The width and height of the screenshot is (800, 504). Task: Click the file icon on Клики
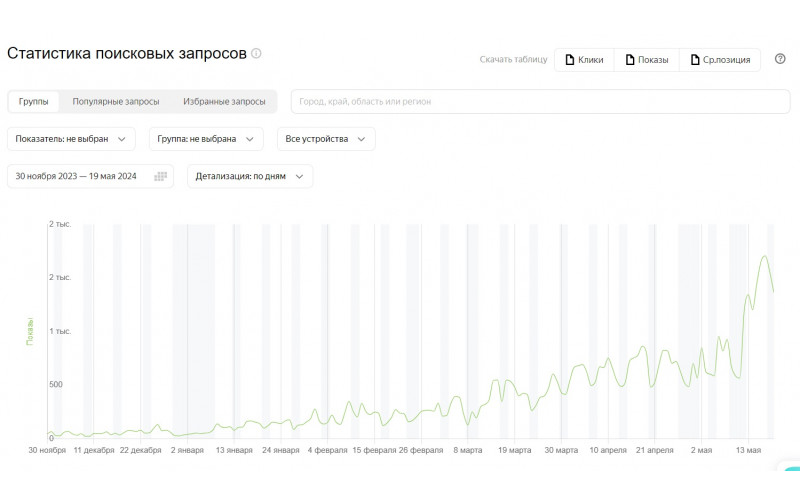569,60
